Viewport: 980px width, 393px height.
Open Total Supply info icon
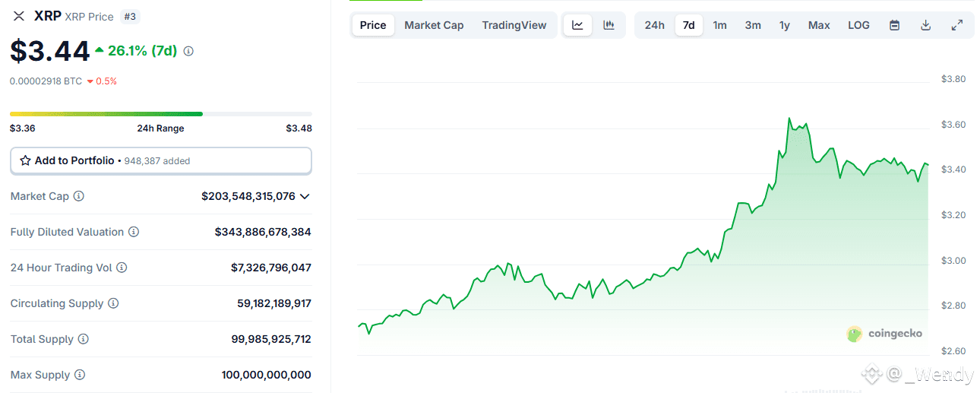pyautogui.click(x=84, y=339)
